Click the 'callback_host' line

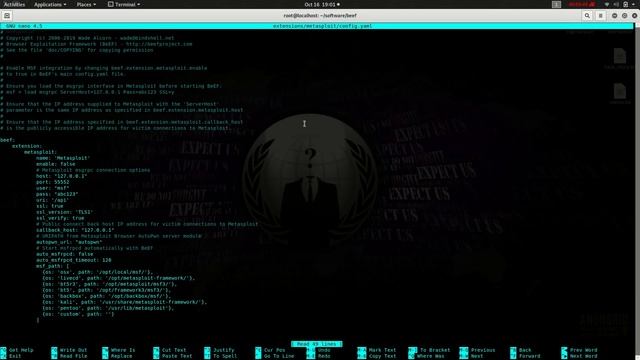(75, 230)
